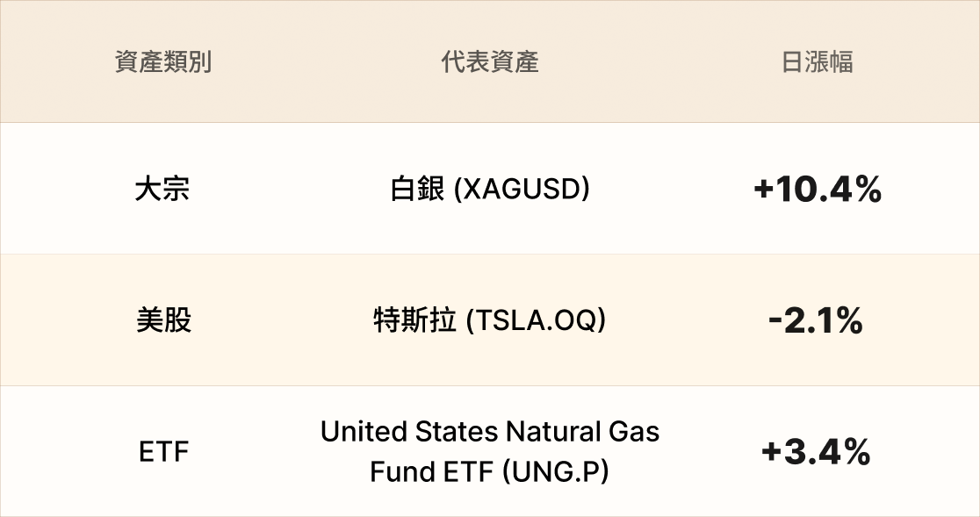Select the 日漲幅 column header
This screenshot has width=980, height=517.
817,62
